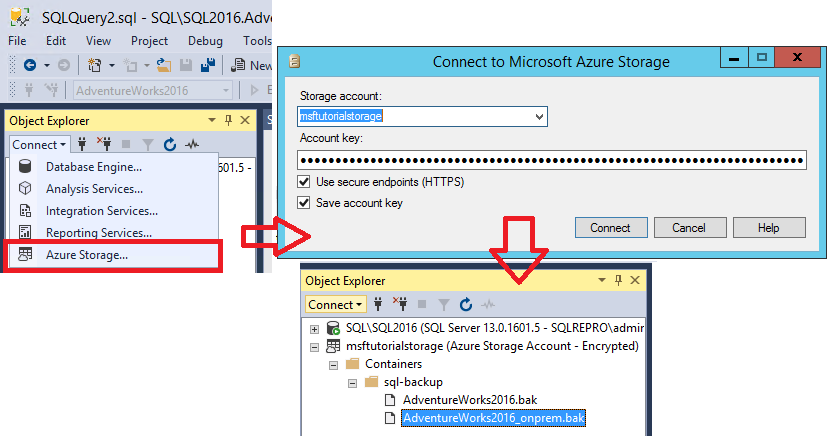Select the Containers folder
Image resolution: width=827 pixels, height=437 pixels.
[393, 364]
